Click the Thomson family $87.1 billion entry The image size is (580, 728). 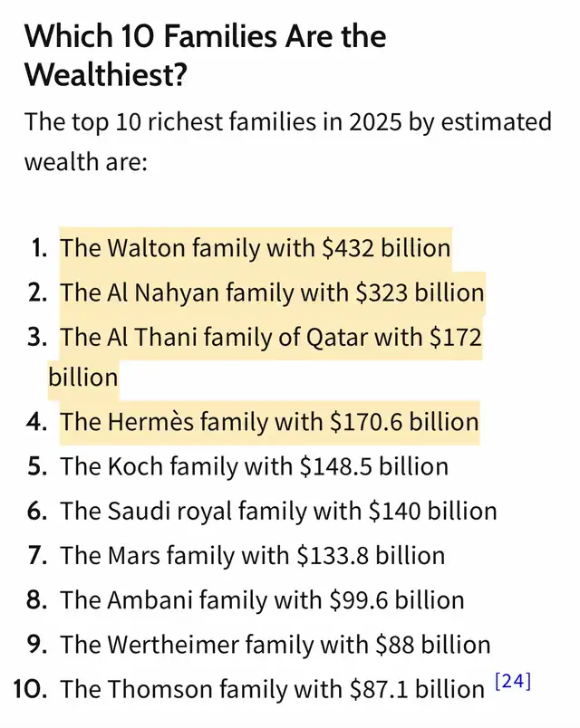[273, 689]
